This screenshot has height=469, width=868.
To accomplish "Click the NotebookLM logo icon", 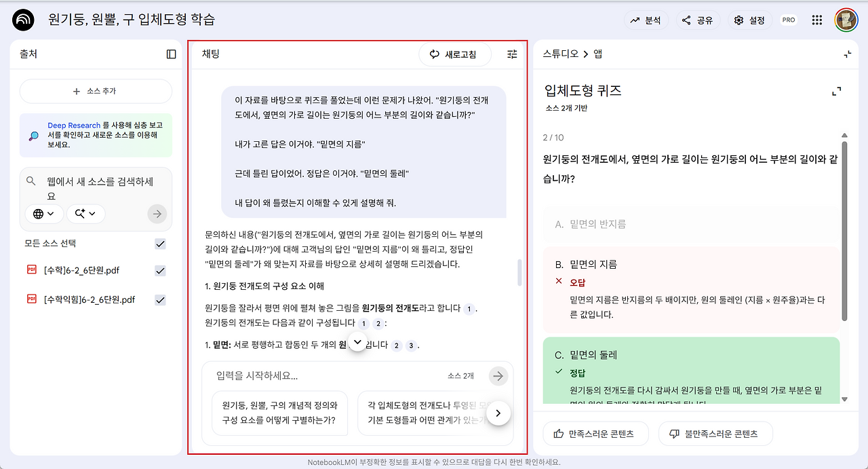I will pyautogui.click(x=23, y=20).
